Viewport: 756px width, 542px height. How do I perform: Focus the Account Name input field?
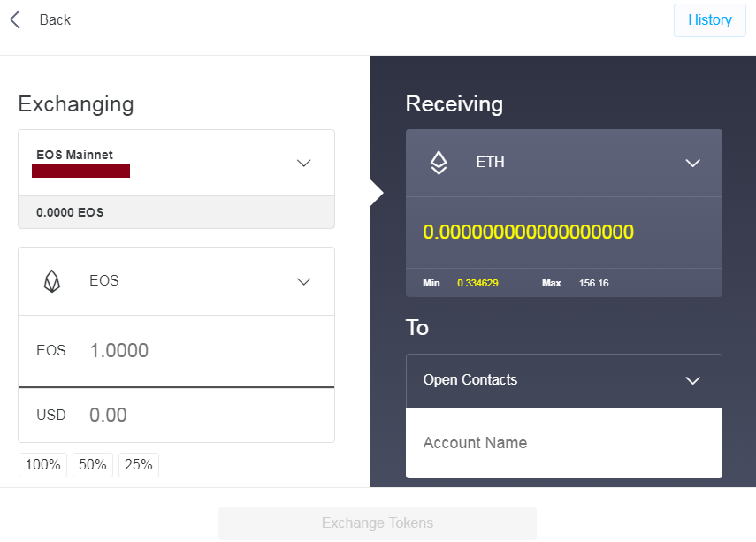564,443
